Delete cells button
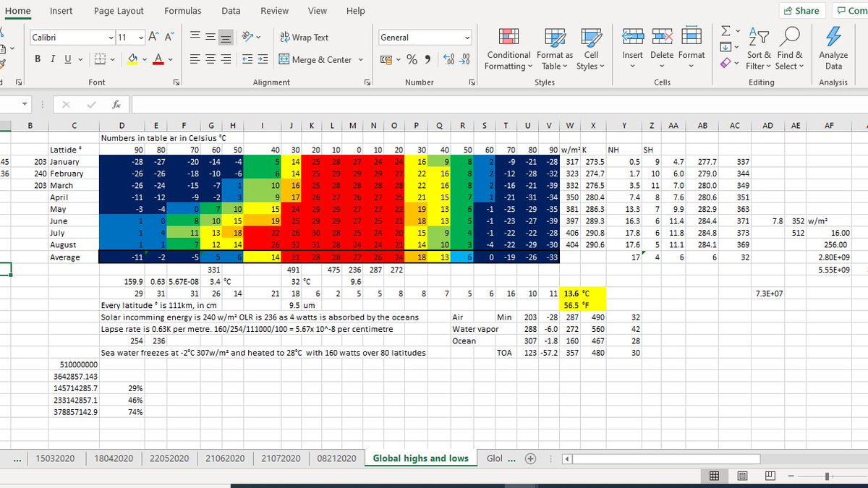This screenshot has height=488, width=868. tap(661, 49)
